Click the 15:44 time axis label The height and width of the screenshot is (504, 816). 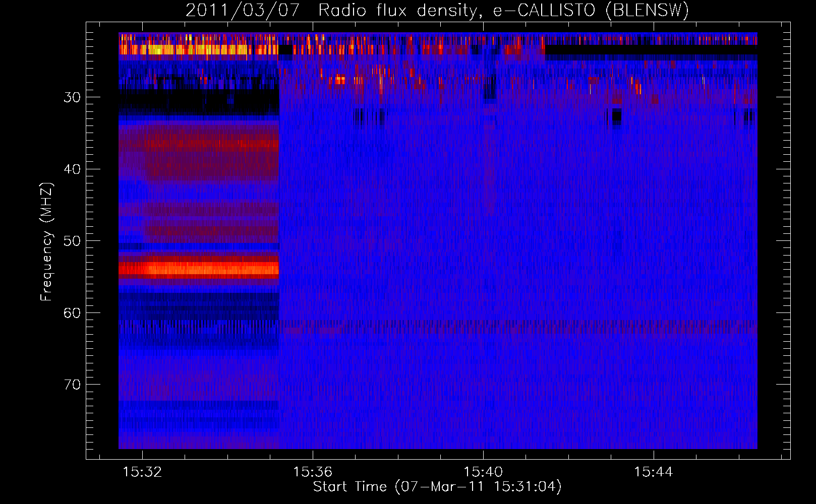pos(654,472)
